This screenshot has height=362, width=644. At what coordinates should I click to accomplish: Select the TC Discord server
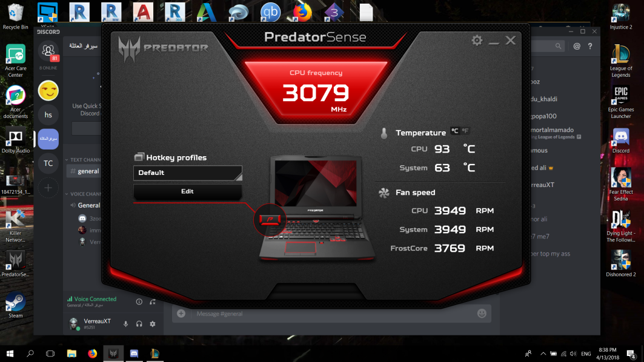(48, 163)
